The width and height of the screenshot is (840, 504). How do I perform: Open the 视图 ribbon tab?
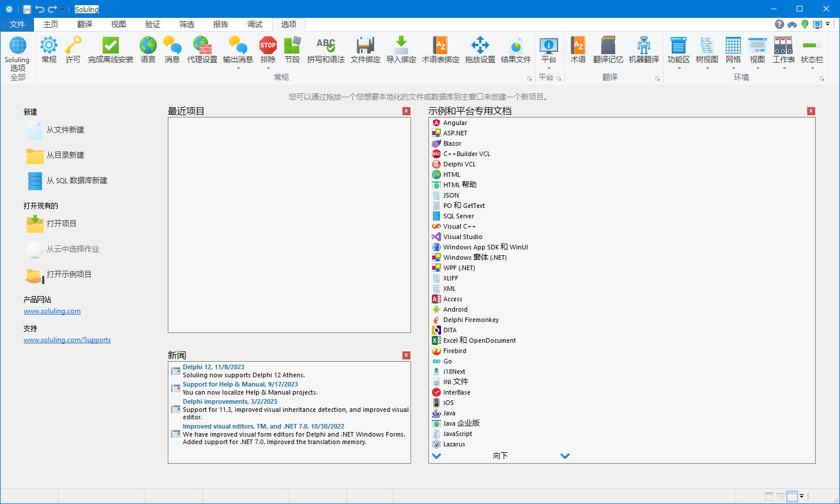pyautogui.click(x=118, y=24)
